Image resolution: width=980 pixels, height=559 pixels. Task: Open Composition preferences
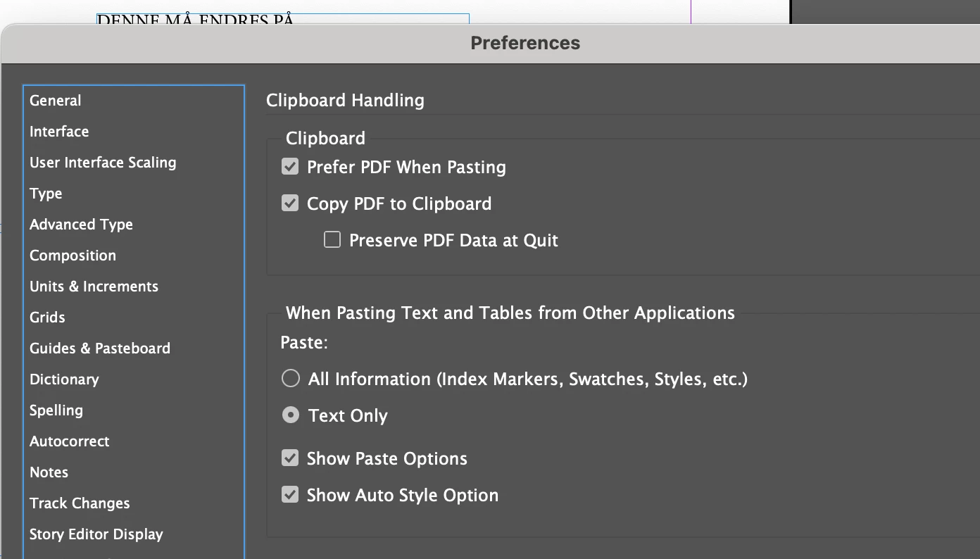(73, 256)
